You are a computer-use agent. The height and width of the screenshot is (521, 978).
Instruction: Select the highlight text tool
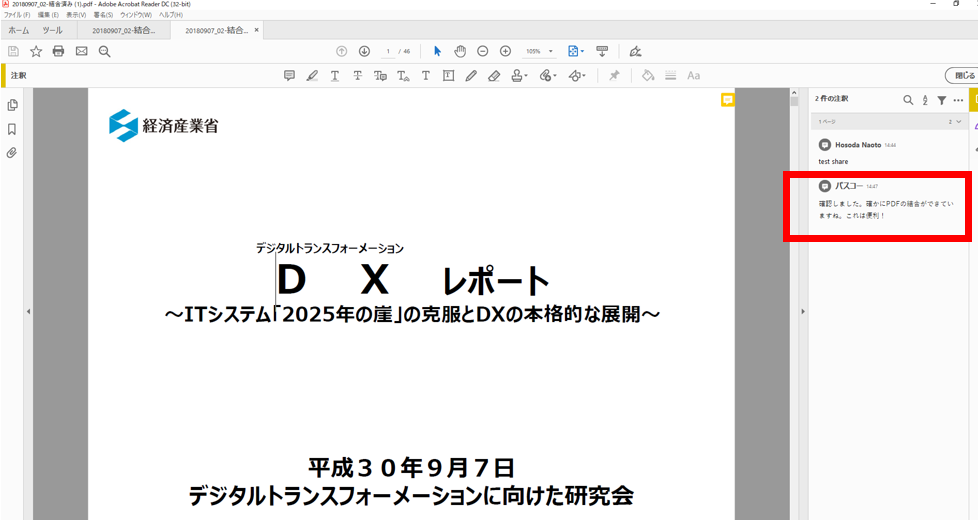tap(312, 75)
